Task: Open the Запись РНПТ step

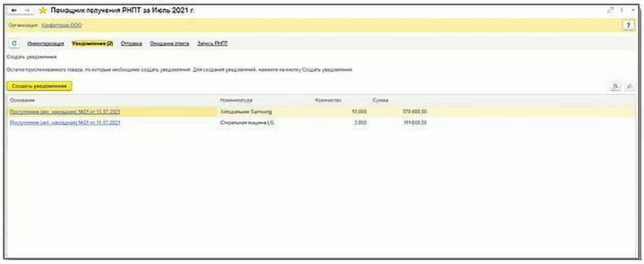Action: pyautogui.click(x=212, y=43)
